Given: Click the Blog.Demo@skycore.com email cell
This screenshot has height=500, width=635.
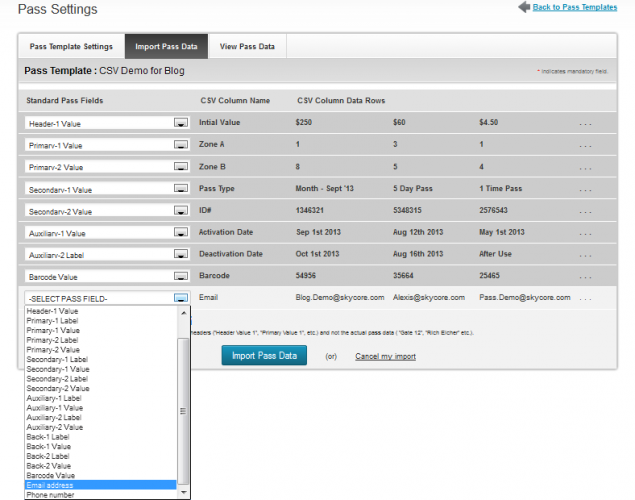Looking at the screenshot, I should [340, 298].
